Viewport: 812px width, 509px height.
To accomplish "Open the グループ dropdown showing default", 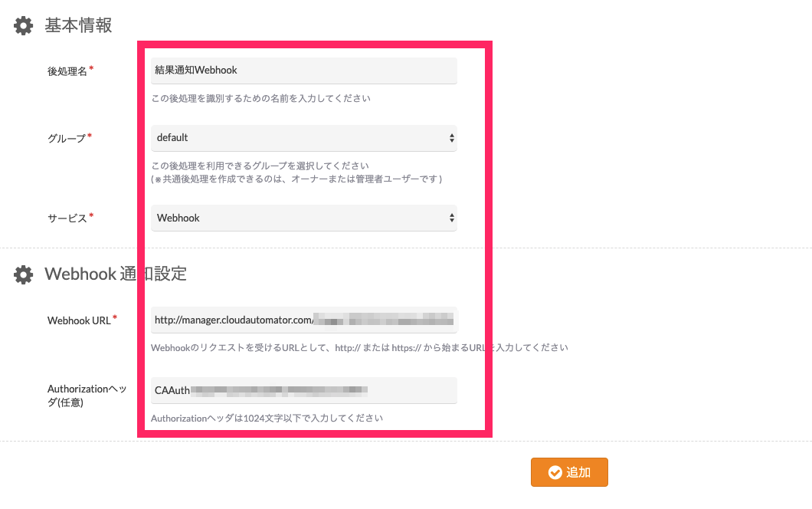I will 304,138.
